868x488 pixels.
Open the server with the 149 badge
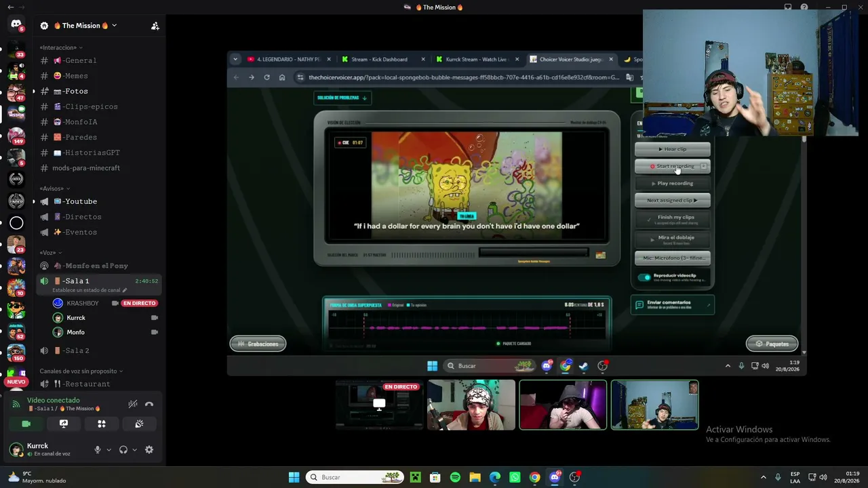tap(16, 136)
